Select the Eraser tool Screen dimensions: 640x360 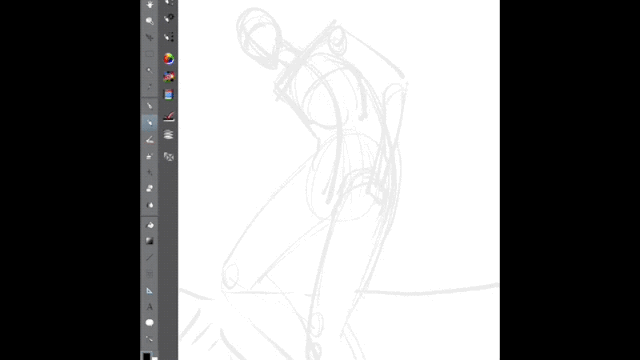pyautogui.click(x=149, y=189)
